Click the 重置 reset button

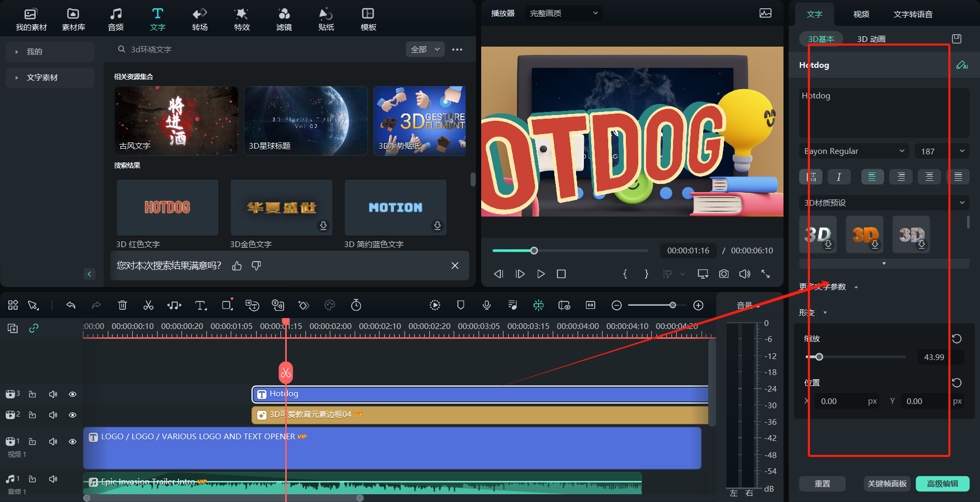(x=822, y=484)
